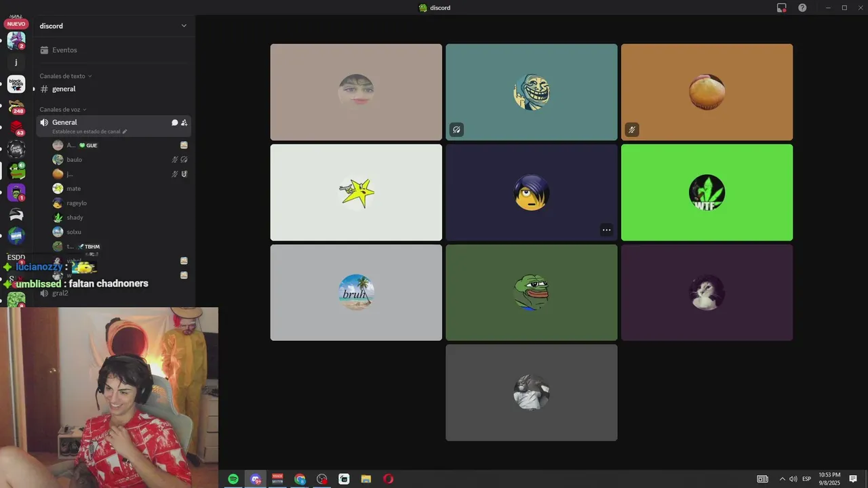Open File Explorer from the taskbar
Image resolution: width=868 pixels, height=488 pixels.
click(366, 479)
